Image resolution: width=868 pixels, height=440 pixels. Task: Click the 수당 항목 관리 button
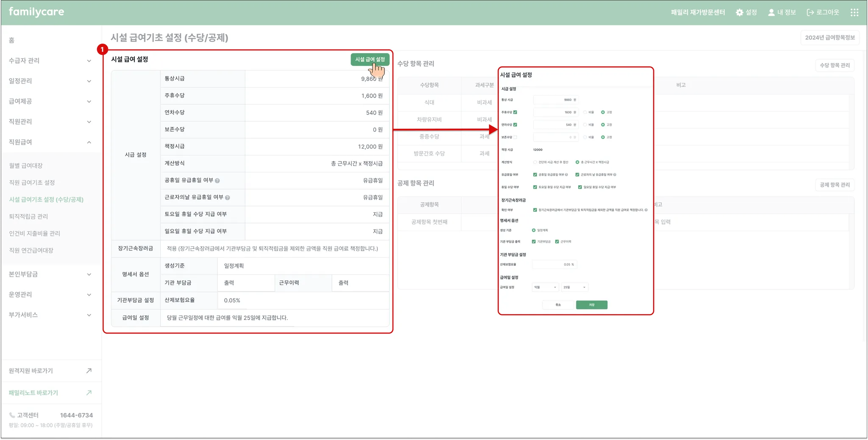click(835, 65)
